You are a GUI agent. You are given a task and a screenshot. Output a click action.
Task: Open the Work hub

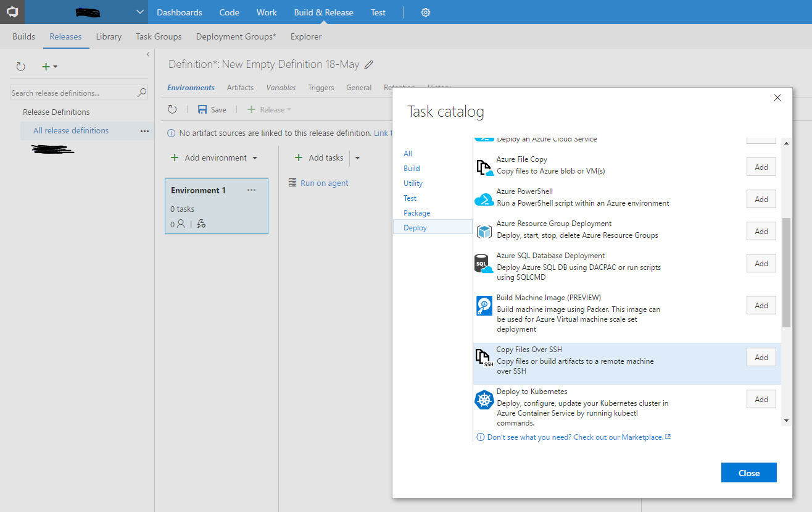(x=267, y=12)
